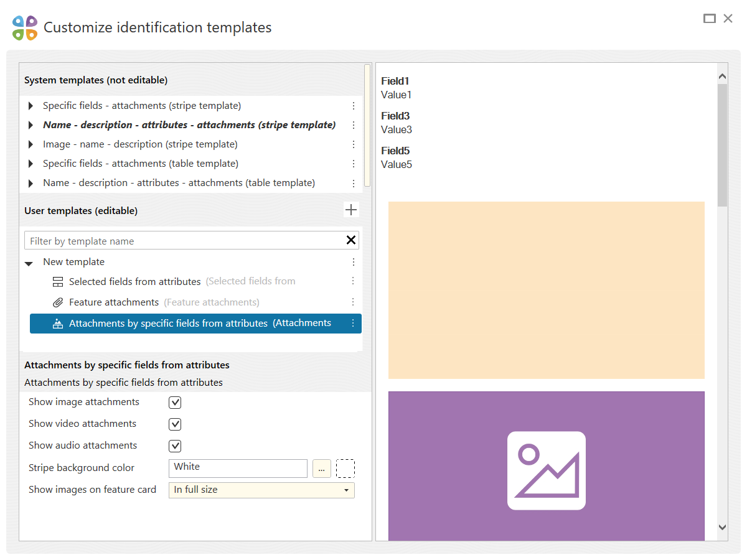This screenshot has width=747, height=560.
Task: Open options for Attachments by specific fields item
Action: [353, 323]
